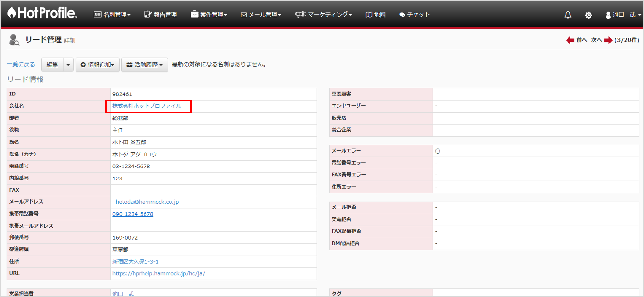Open settings gear icon

[x=589, y=15]
